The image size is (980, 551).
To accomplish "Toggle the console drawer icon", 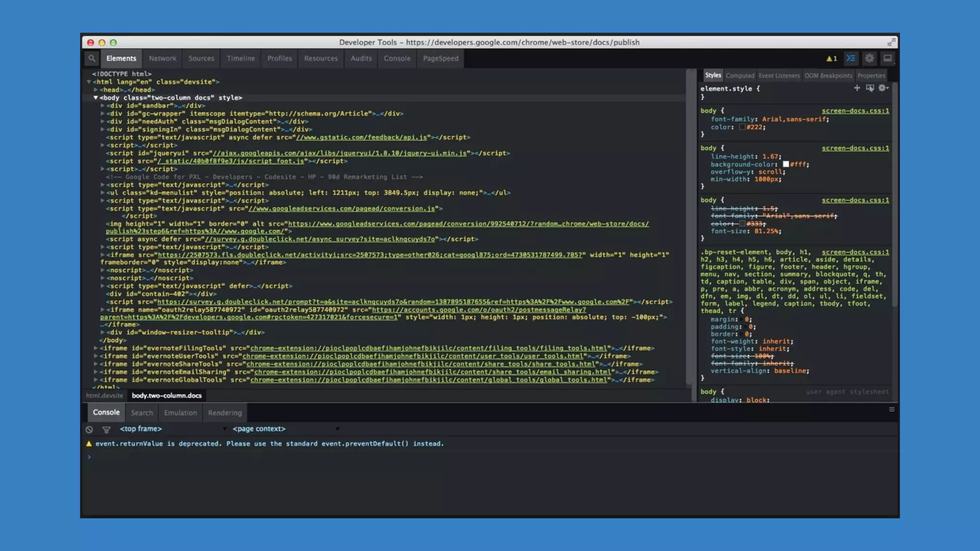I will click(851, 58).
